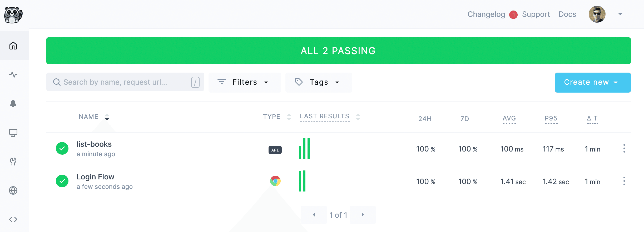Open the home dashboard icon in sidebar

13,46
